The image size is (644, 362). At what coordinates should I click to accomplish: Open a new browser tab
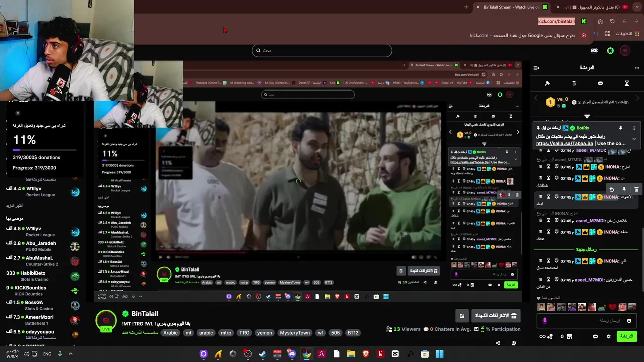[x=466, y=7]
